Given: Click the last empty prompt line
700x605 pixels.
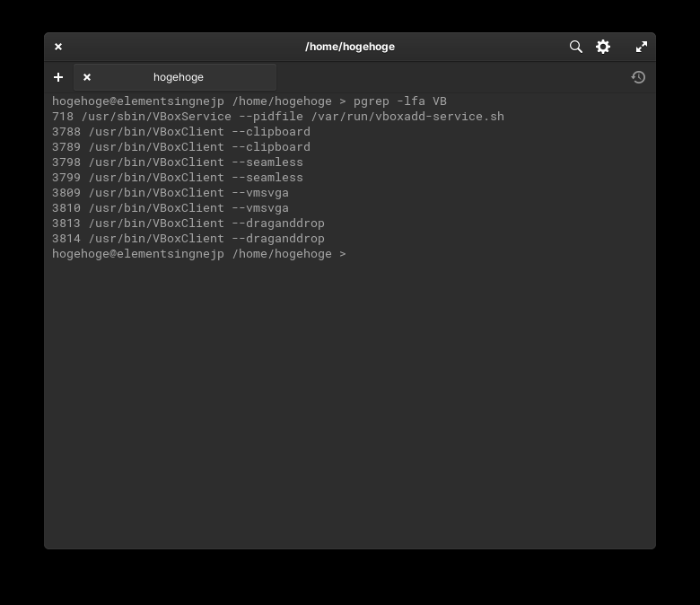Looking at the screenshot, I should (x=199, y=254).
